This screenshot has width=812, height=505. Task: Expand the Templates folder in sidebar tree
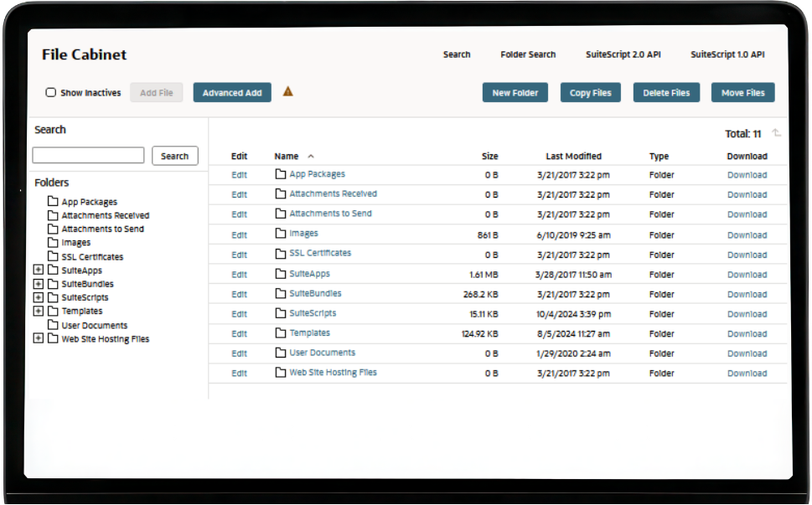tap(38, 311)
